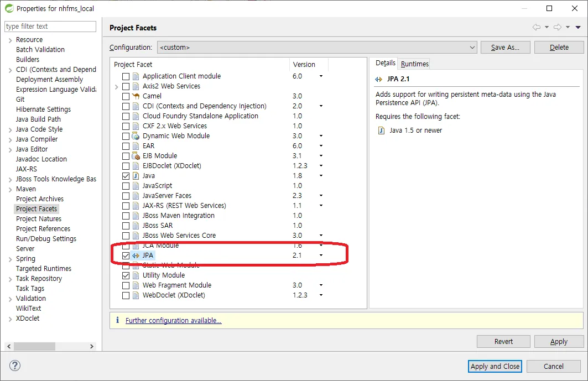Click the JPA facet arrows icon
Screen dimensions: 588x381
pyautogui.click(x=136, y=255)
